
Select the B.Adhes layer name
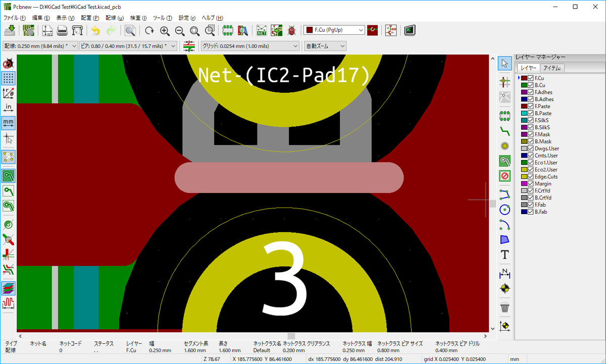click(544, 99)
